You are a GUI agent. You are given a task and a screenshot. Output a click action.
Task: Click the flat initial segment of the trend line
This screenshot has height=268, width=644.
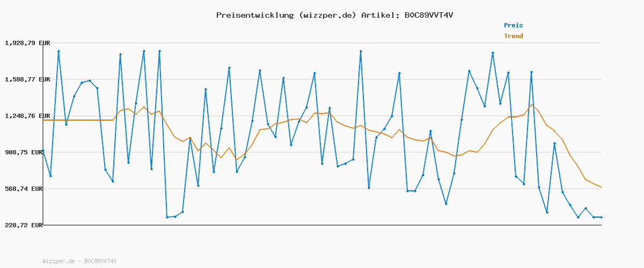click(x=80, y=120)
